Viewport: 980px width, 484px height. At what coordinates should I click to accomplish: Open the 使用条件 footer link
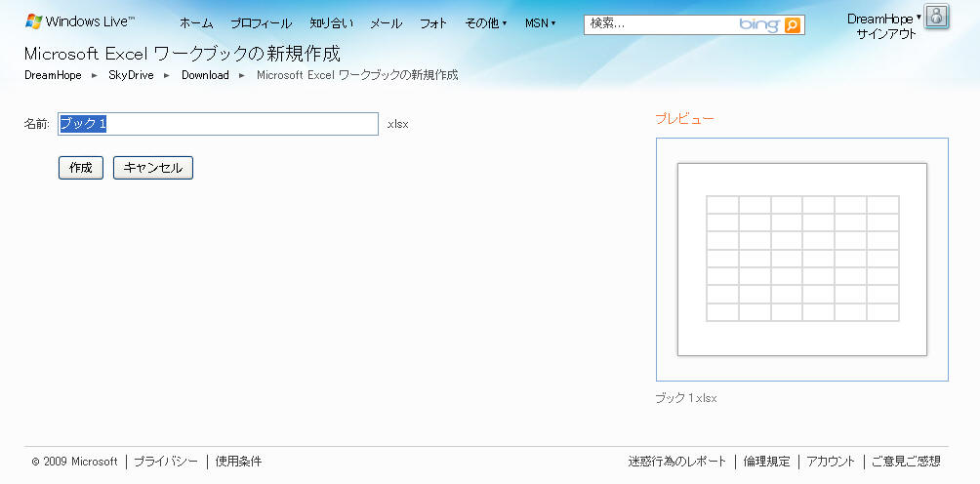pos(238,462)
